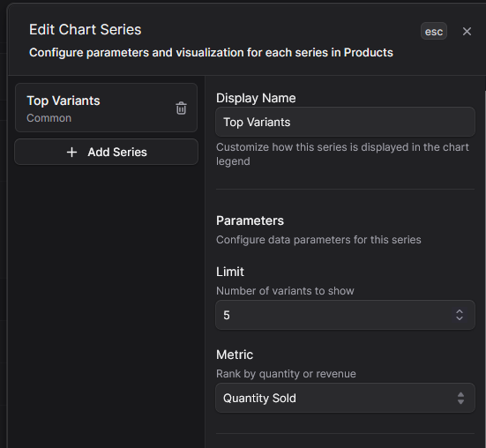Open the Metric Quantity Sold dropdown
Screen dimensions: 486x448
tap(345, 398)
